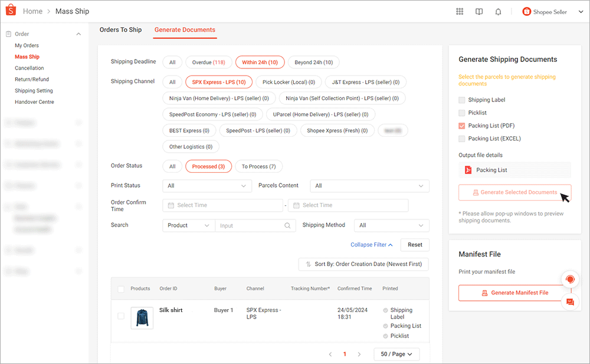Open Return/Refund in sidebar

pos(32,80)
